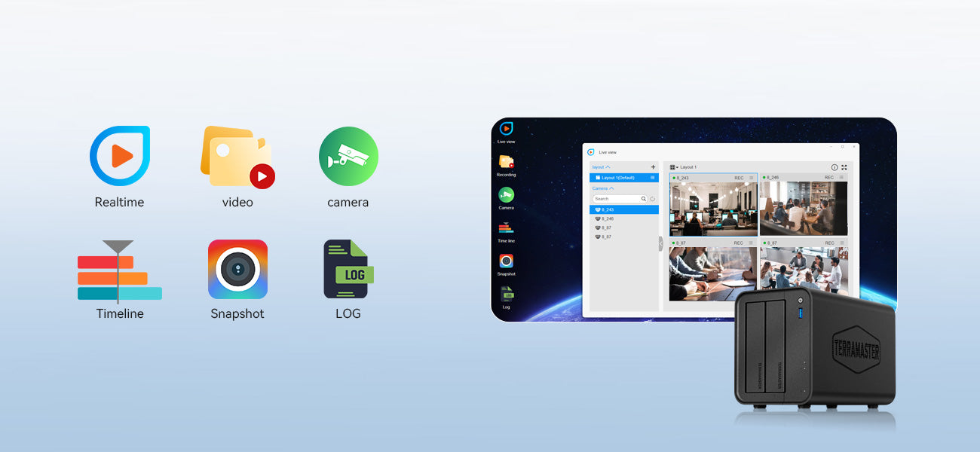Open the grid layout dropdown
The height and width of the screenshot is (452, 980).
[675, 167]
